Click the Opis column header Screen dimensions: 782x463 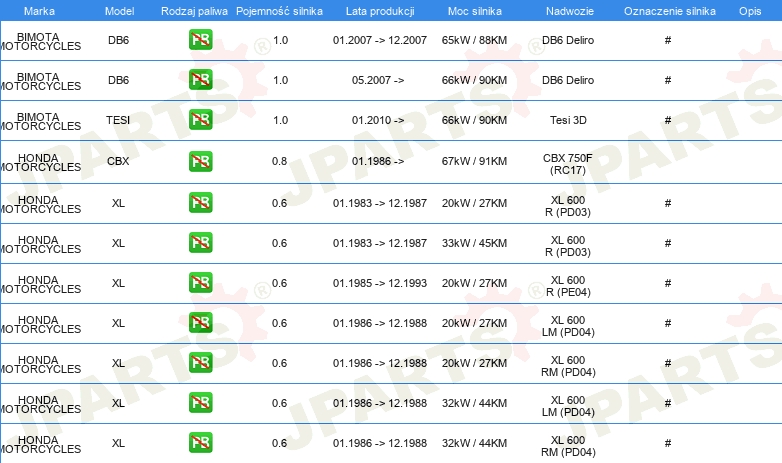[750, 11]
